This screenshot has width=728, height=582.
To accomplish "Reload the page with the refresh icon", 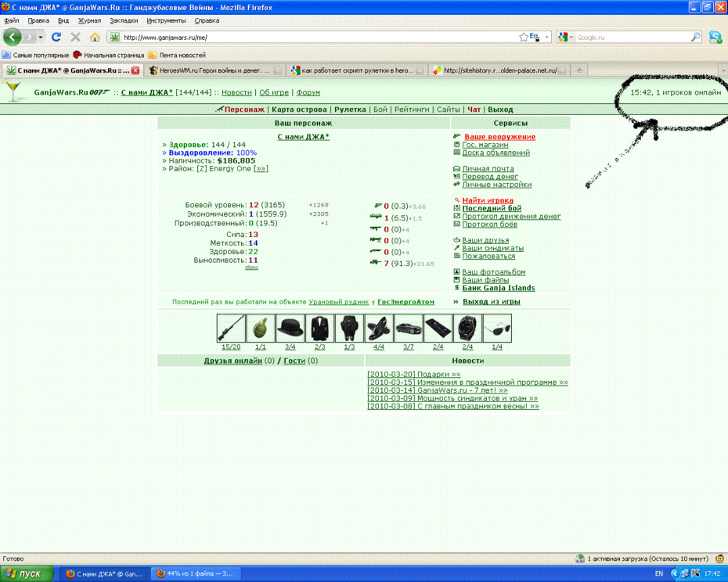I will [56, 37].
